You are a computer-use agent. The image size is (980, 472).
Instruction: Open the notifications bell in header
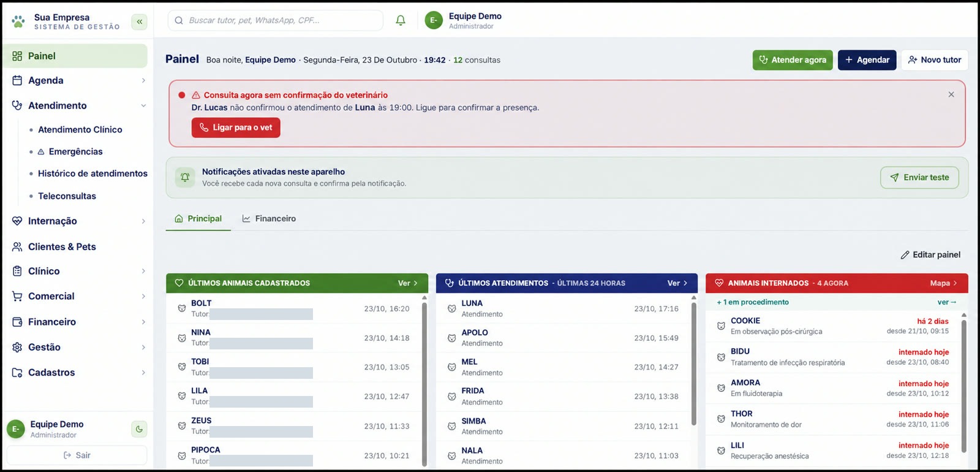pos(401,20)
